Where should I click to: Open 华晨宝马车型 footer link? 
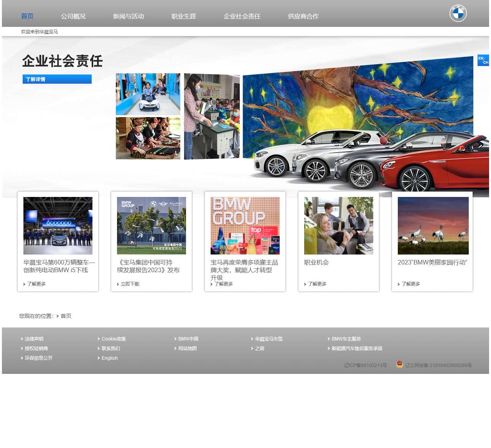(x=269, y=339)
